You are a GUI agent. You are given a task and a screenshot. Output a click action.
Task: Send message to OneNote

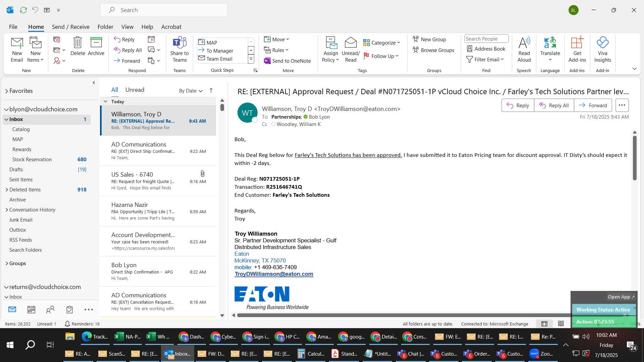(287, 61)
